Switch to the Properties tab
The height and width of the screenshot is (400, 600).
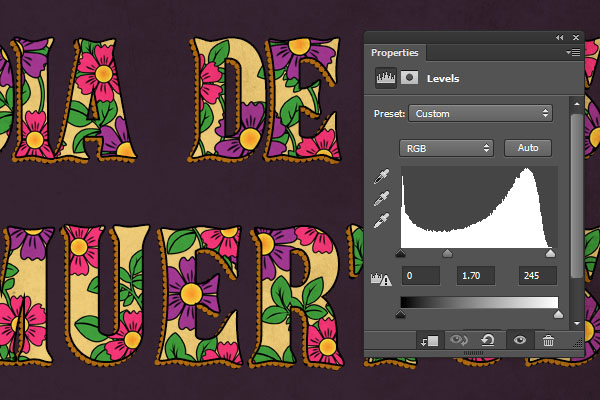click(395, 52)
